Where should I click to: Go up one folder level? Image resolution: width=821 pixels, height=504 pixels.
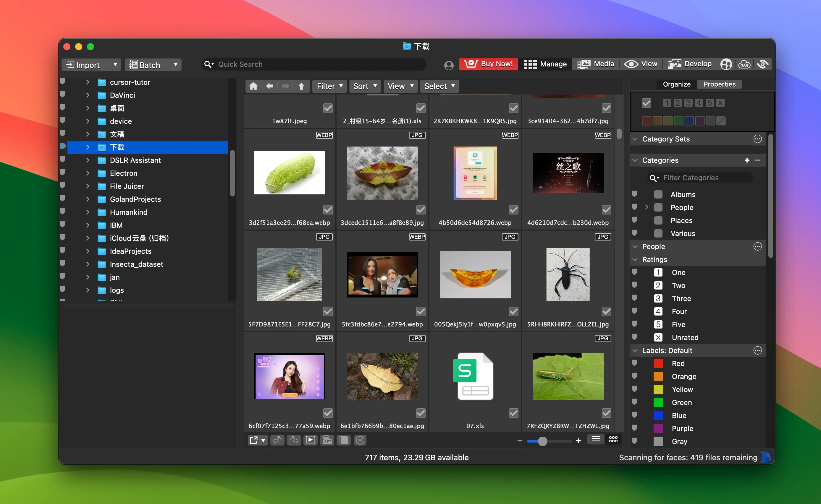pyautogui.click(x=301, y=86)
